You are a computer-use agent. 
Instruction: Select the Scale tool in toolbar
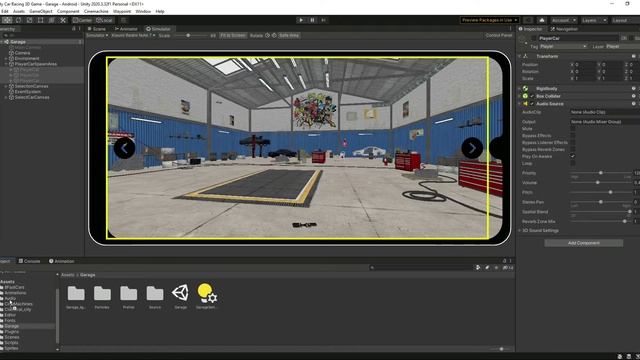29,20
